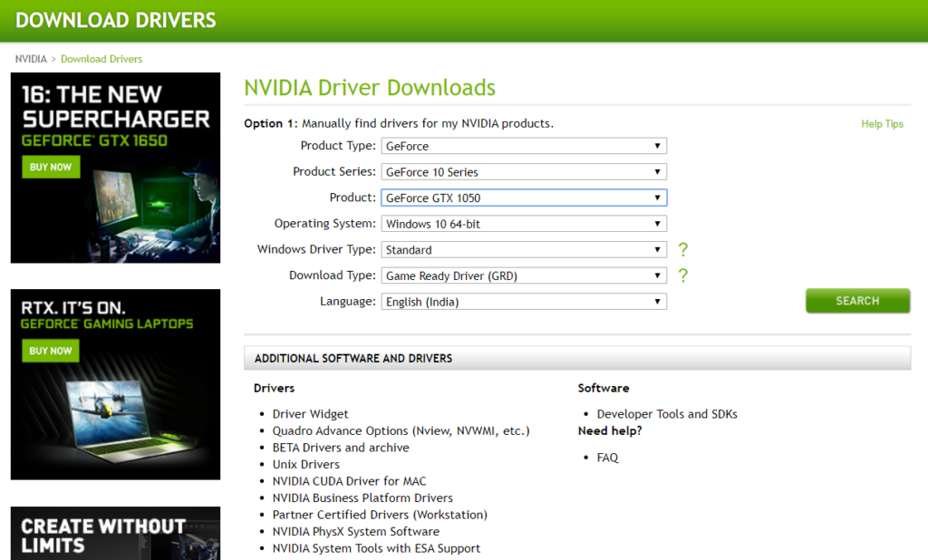Screen dimensions: 928x560
Task: Open the Product dropdown showing GeForce GTX 1050
Action: 524,198
